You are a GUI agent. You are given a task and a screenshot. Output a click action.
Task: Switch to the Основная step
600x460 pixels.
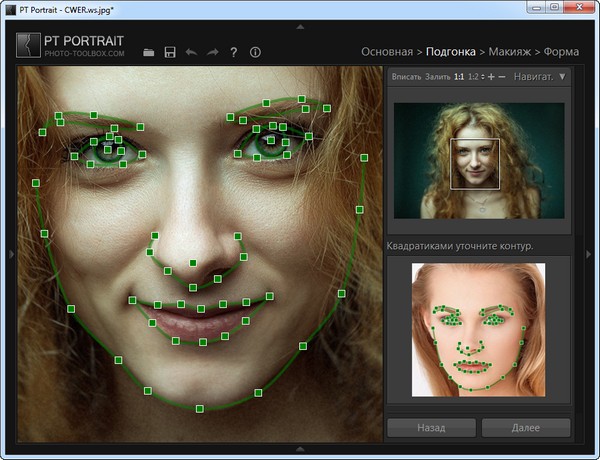click(x=386, y=51)
